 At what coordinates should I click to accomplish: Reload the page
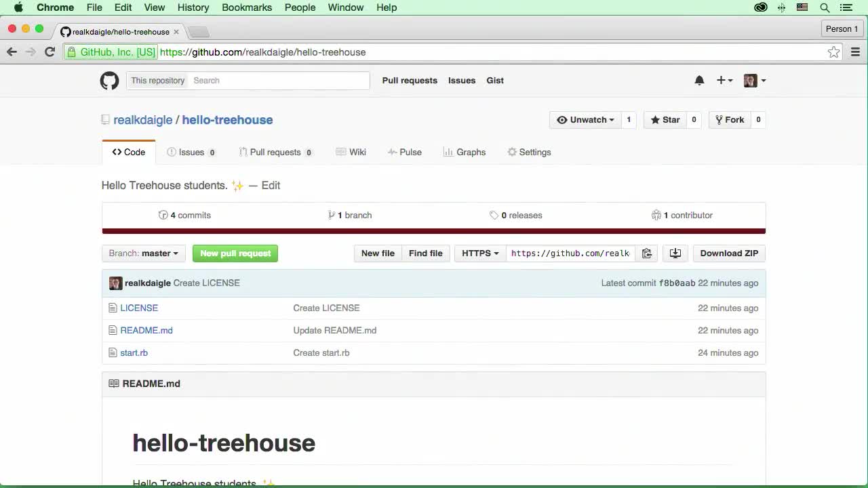coord(50,52)
